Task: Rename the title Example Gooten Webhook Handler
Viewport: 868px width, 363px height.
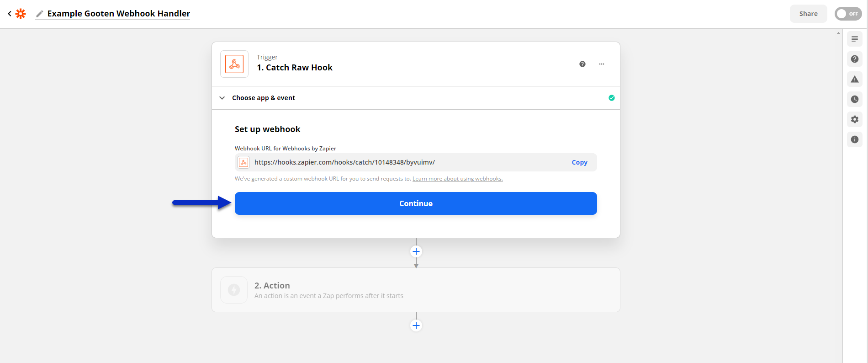Action: pos(119,14)
